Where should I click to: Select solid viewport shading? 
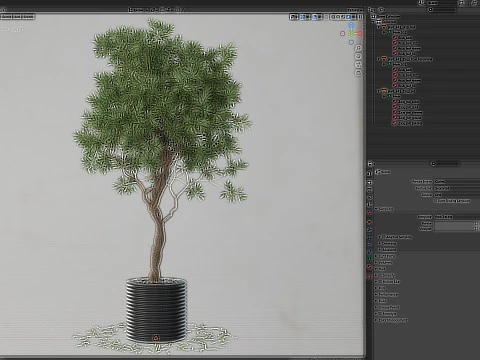point(338,17)
